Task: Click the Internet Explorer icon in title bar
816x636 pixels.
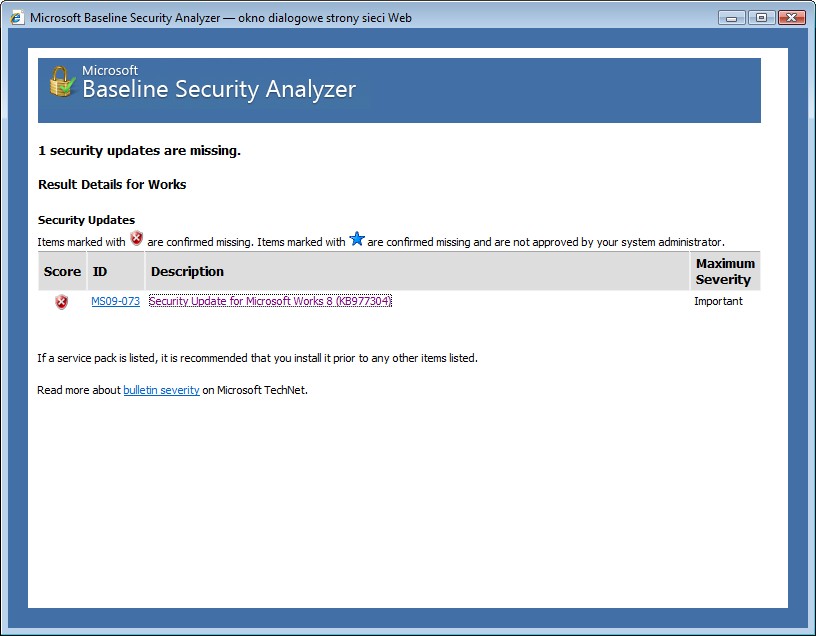Action: coord(17,17)
